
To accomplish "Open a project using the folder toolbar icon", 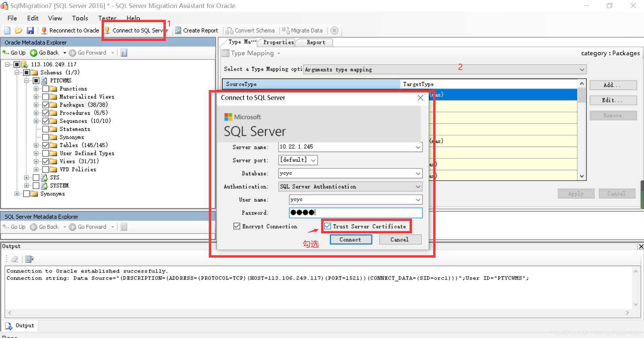I will (18, 30).
